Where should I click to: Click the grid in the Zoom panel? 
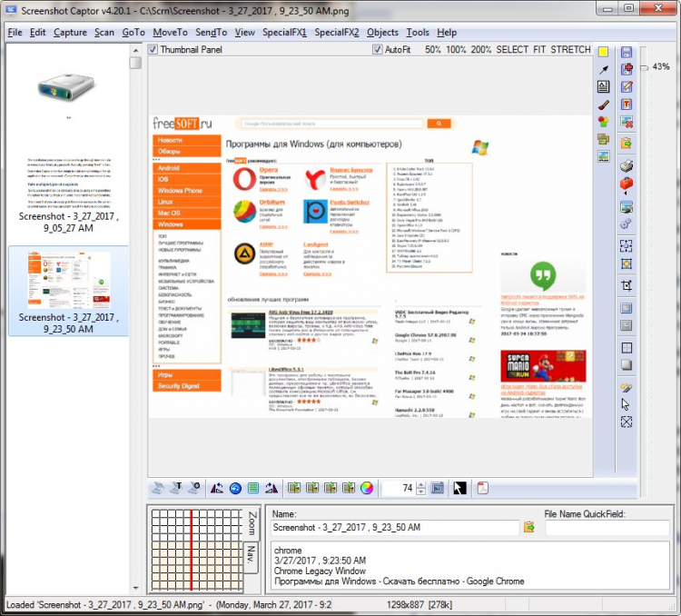[x=197, y=550]
